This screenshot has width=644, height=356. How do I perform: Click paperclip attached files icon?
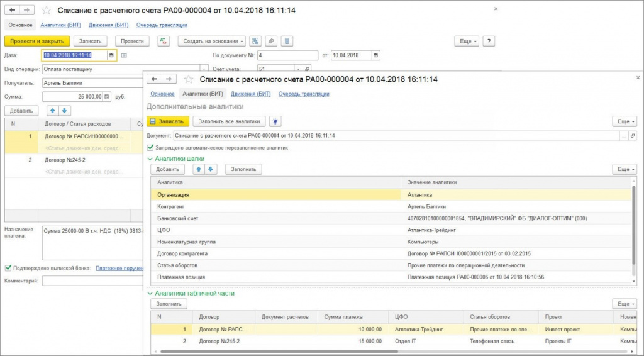tap(271, 41)
